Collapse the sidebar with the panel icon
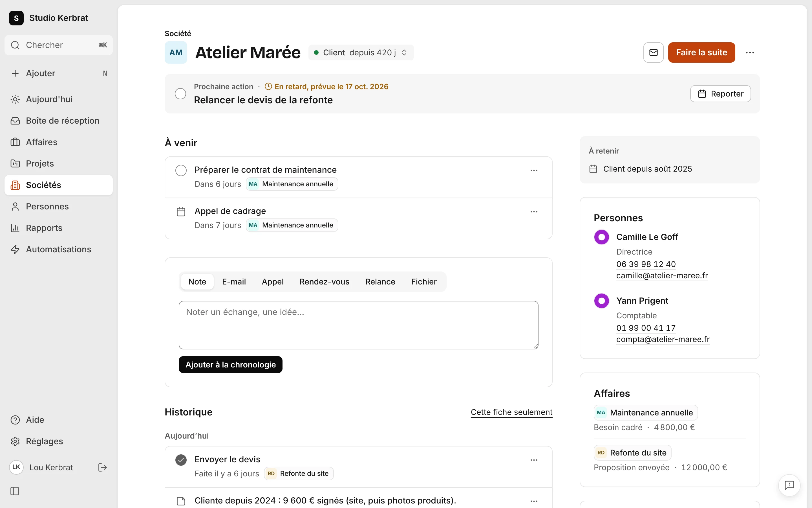 (15, 491)
